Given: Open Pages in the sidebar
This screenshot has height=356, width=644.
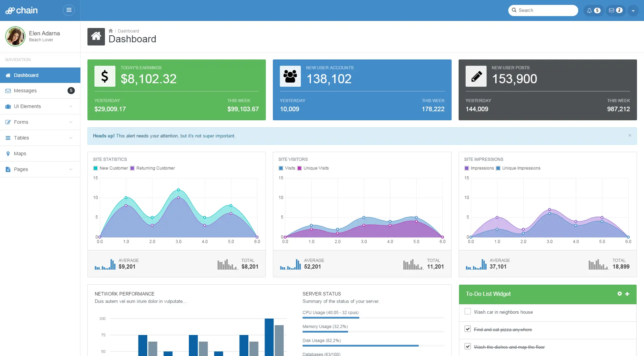Looking at the screenshot, I should [40, 169].
